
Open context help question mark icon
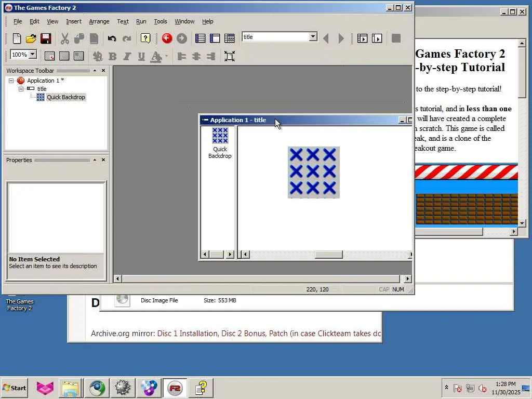145,38
